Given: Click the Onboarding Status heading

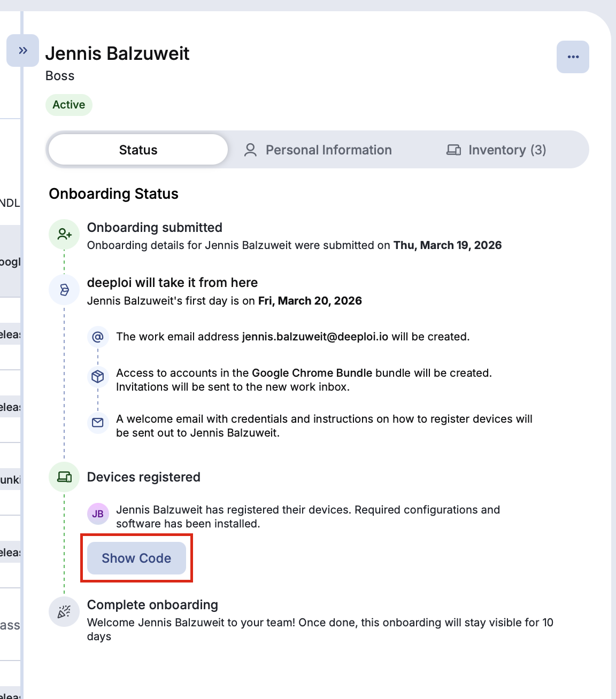Looking at the screenshot, I should tap(113, 193).
